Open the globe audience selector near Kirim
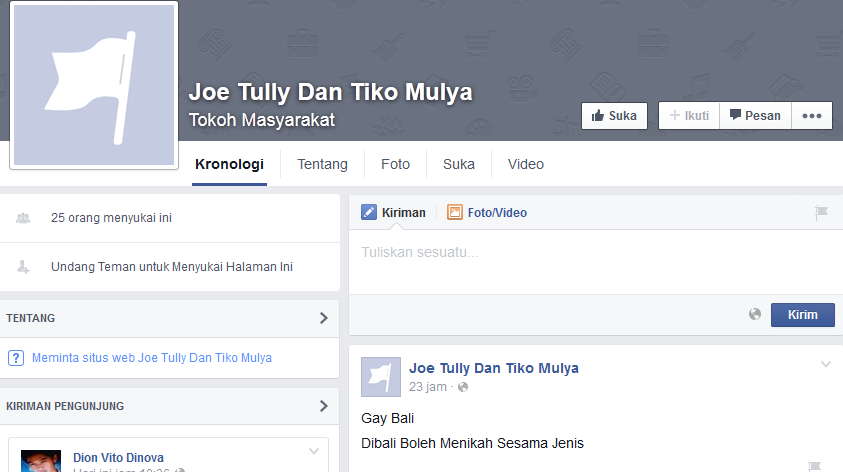This screenshot has height=472, width=843. coord(755,314)
